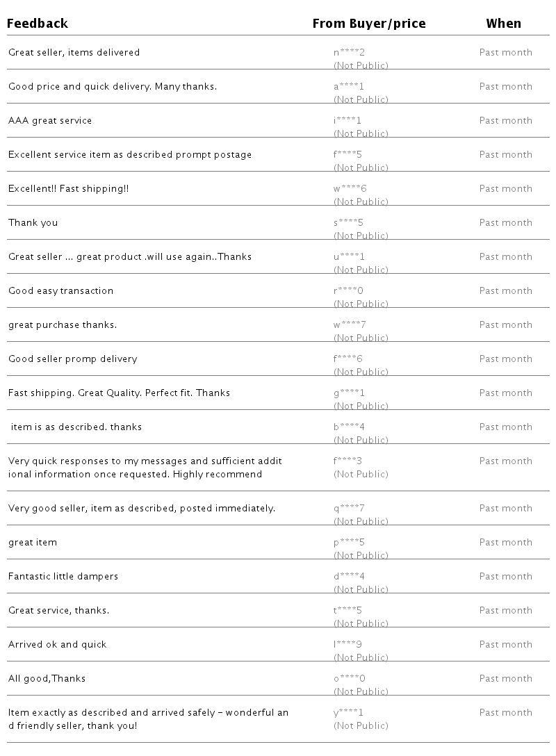Image resolution: width=556 pixels, height=756 pixels.
Task: Click "Thank you" feedback text
Action: pos(33,223)
